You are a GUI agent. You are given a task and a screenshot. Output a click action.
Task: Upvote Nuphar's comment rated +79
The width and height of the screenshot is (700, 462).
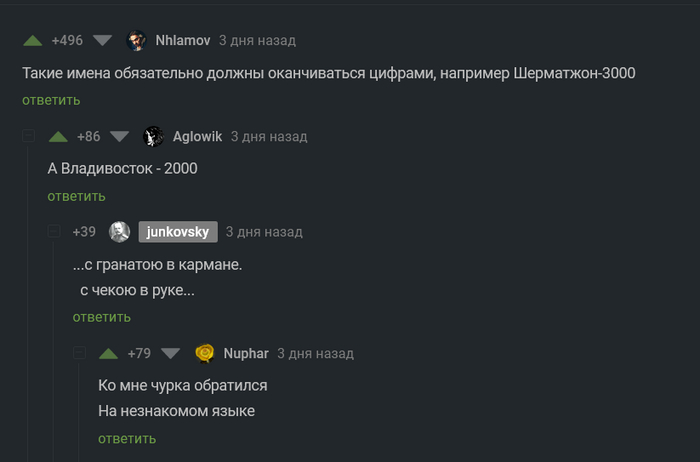pos(109,353)
